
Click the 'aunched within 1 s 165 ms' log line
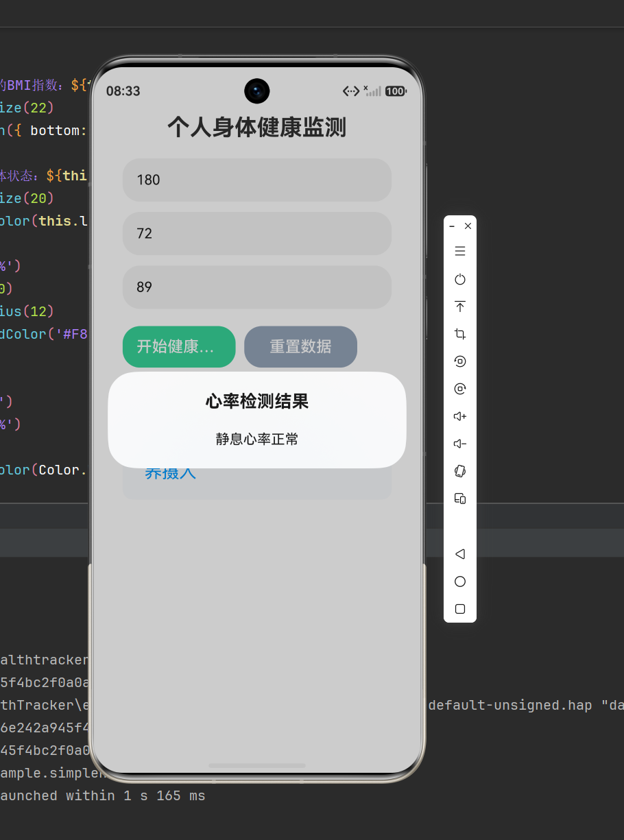[x=103, y=795]
